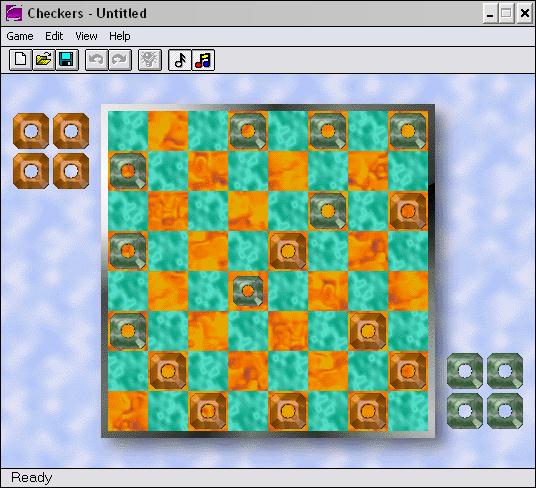The height and width of the screenshot is (488, 536).
Task: Open the Edit menu
Action: [x=54, y=36]
